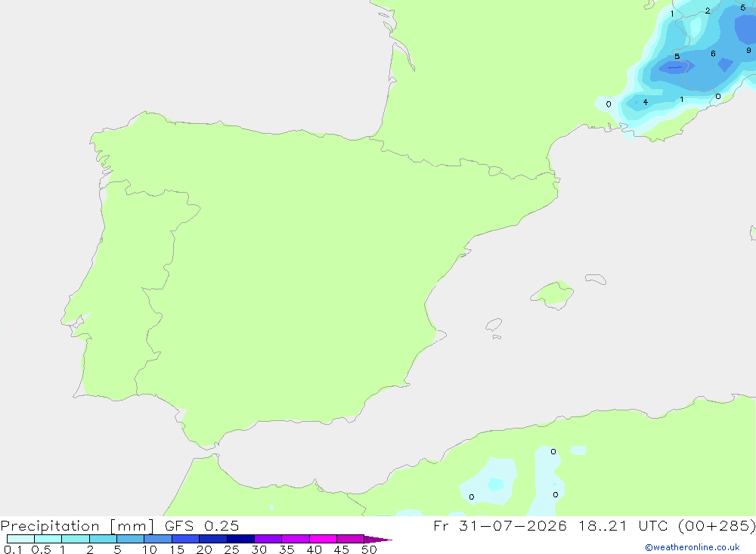Click the 10–15 mm legend swatch

click(x=158, y=539)
